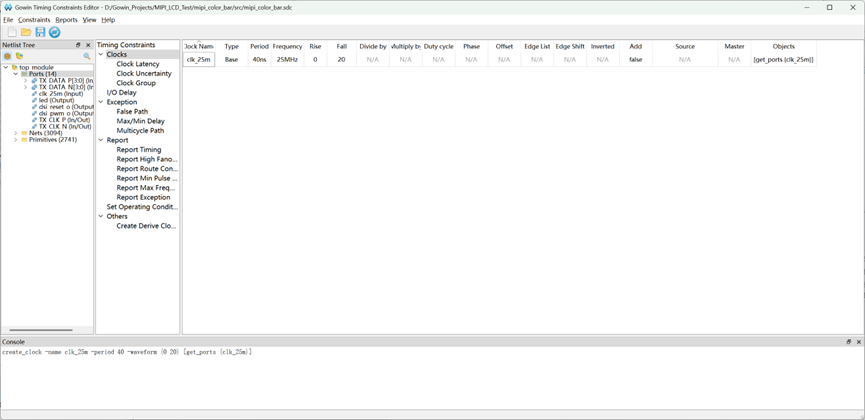
Task: Click the Frequency column header
Action: [287, 46]
